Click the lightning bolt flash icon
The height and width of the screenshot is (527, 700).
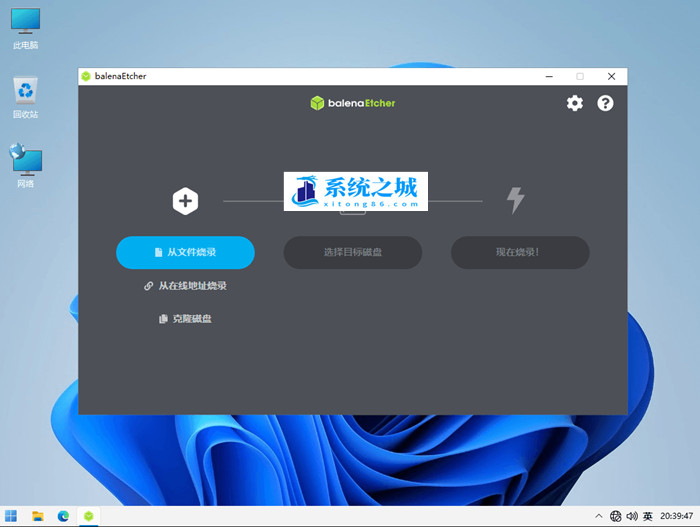point(516,200)
